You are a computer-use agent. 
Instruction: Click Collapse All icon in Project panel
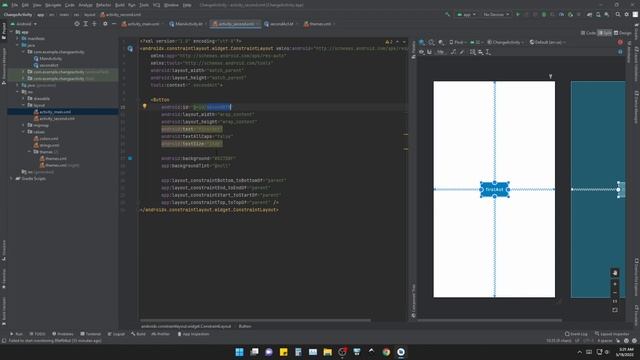(94, 24)
